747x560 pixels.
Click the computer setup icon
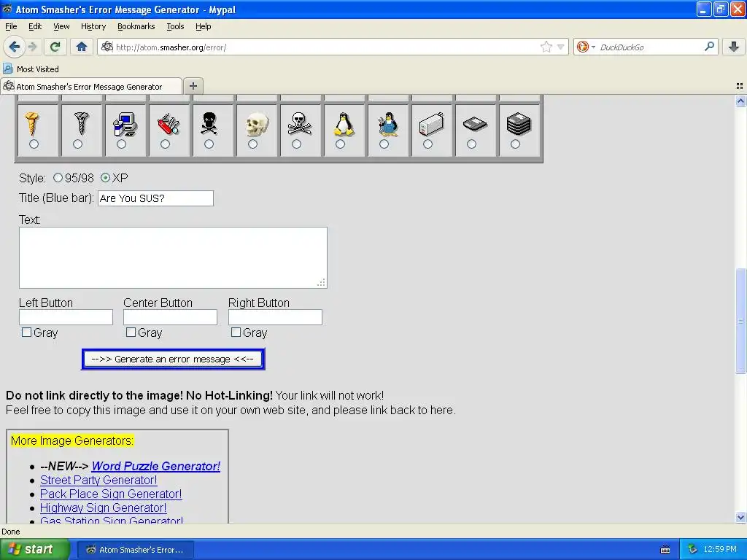125,124
